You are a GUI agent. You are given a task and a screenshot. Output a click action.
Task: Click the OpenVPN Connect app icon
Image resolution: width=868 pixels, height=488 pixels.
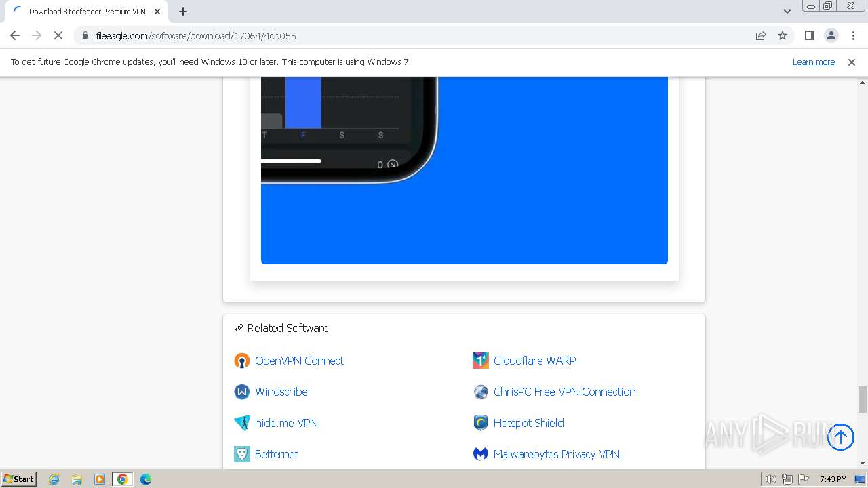tap(242, 361)
